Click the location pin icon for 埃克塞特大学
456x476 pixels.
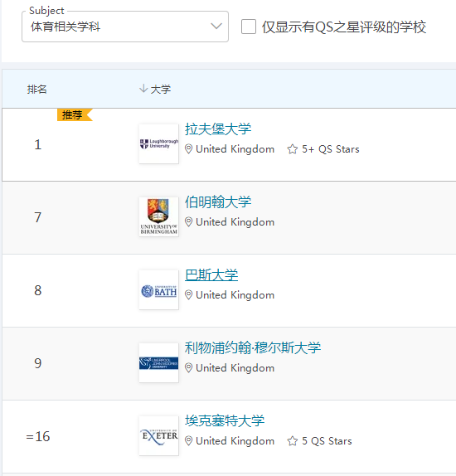tap(188, 441)
